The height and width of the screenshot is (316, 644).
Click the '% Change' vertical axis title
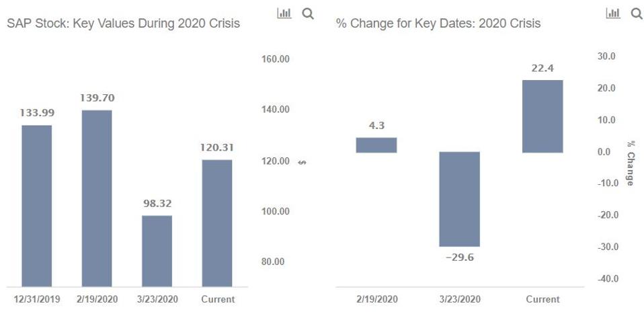630,163
